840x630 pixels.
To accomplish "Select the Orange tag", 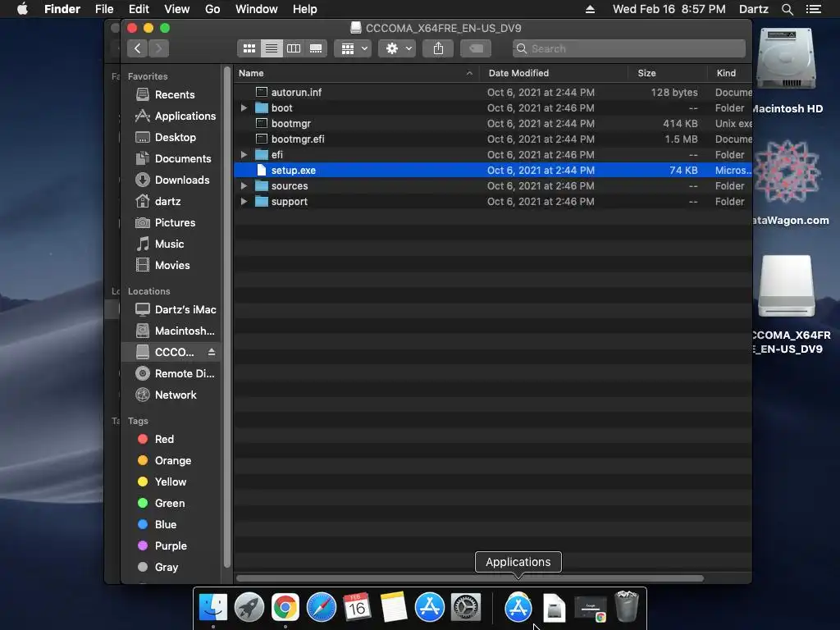I will pos(164,461).
